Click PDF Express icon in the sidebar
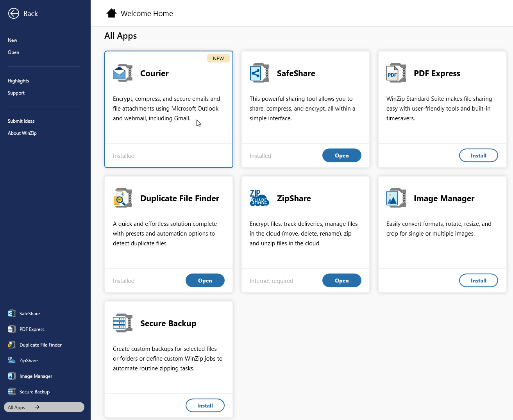 click(12, 329)
